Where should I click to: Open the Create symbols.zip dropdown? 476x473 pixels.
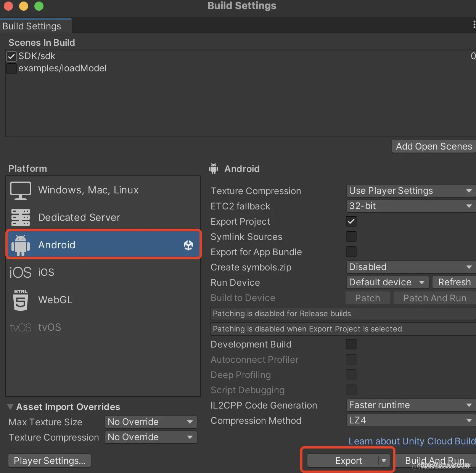(x=411, y=267)
